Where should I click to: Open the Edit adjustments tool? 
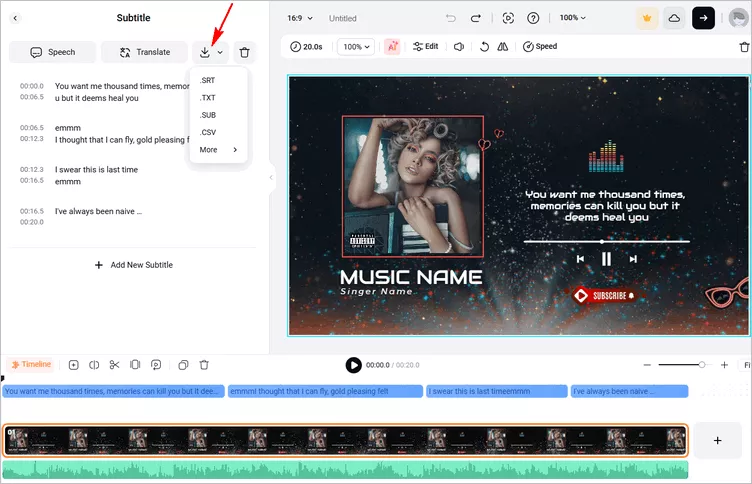click(x=426, y=47)
